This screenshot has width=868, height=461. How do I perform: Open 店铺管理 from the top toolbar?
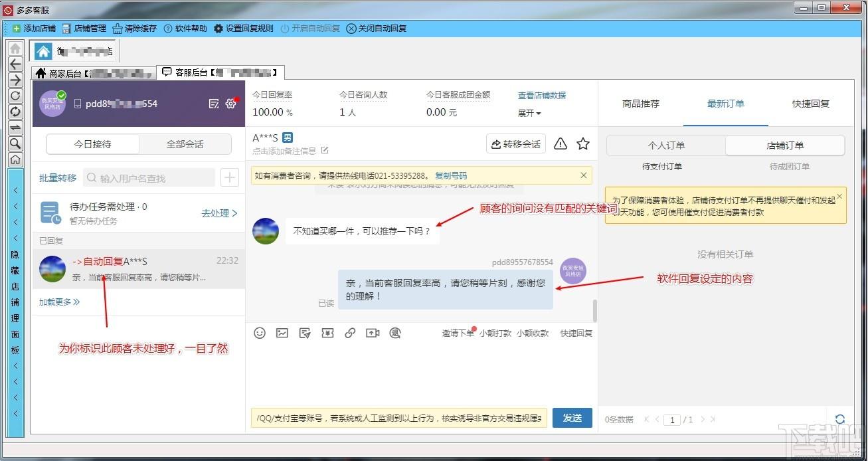pos(84,29)
